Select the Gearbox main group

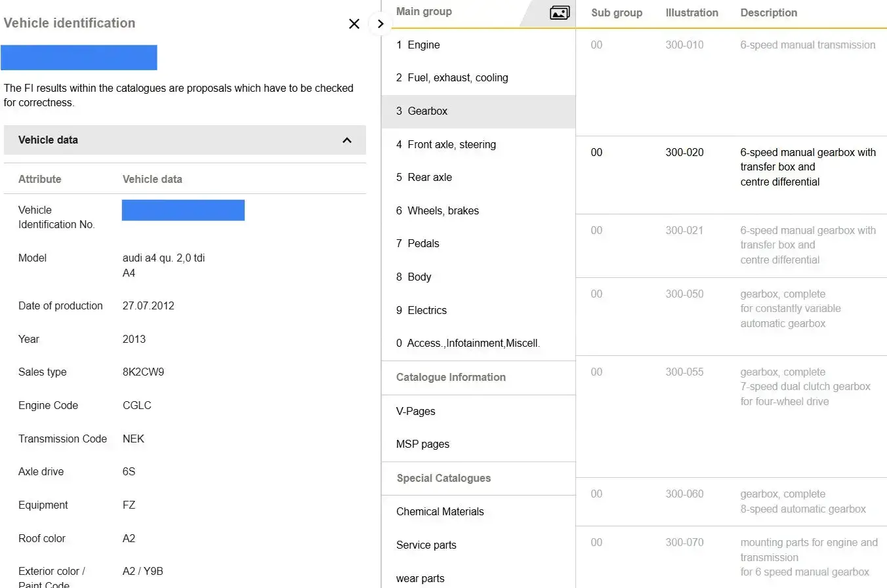pos(478,111)
